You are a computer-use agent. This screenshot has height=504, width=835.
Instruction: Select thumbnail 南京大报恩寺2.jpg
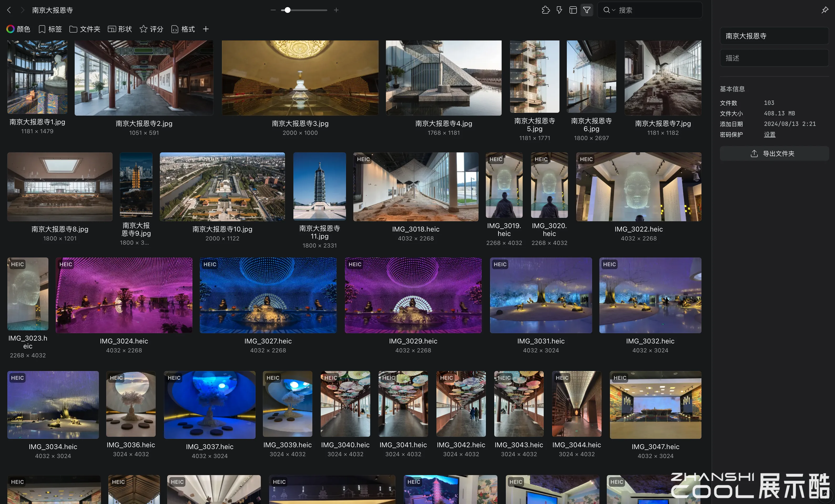(x=144, y=78)
